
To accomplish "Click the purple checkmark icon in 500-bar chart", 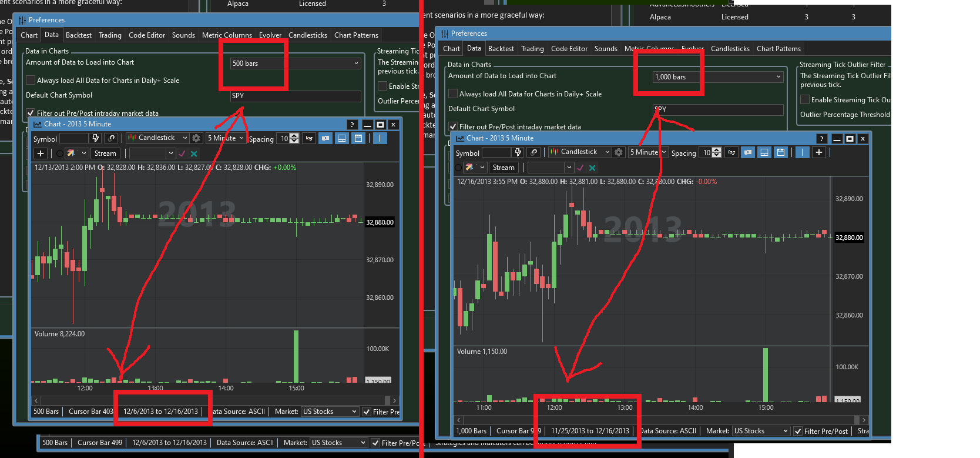I will [x=182, y=153].
